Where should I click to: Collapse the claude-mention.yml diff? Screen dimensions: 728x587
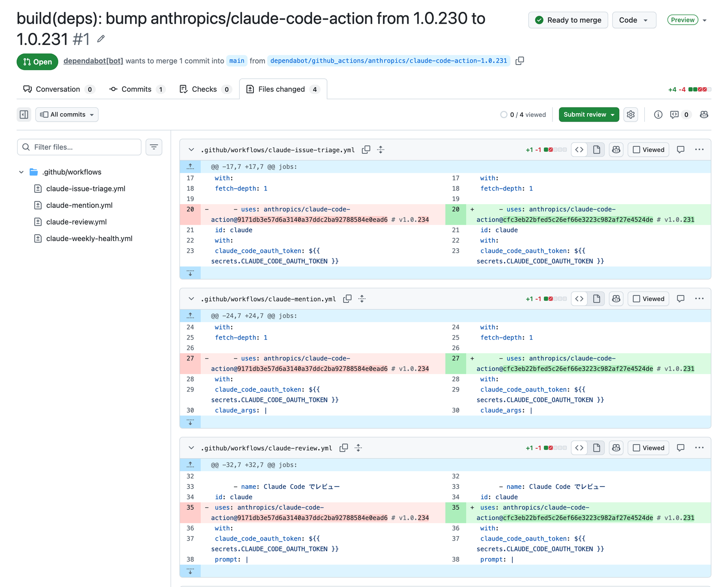click(x=191, y=299)
